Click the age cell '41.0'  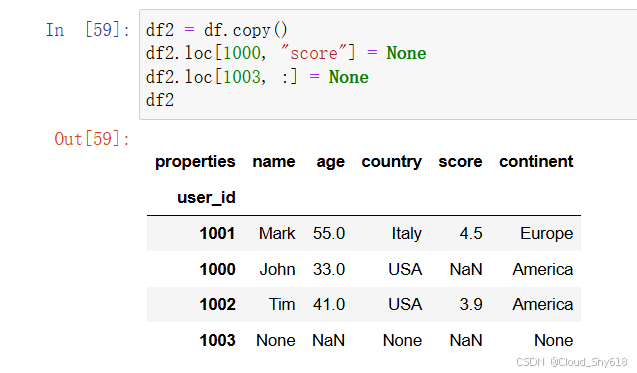point(329,304)
